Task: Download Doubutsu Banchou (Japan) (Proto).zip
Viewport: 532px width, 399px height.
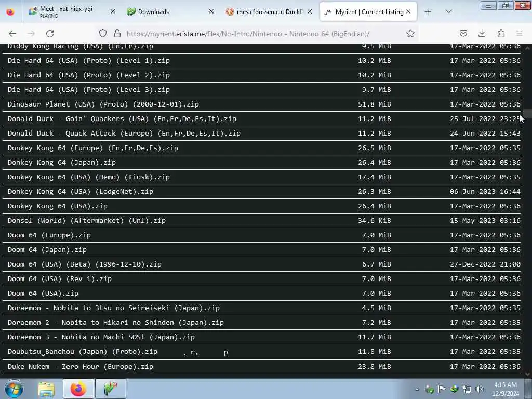Action: pyautogui.click(x=83, y=352)
